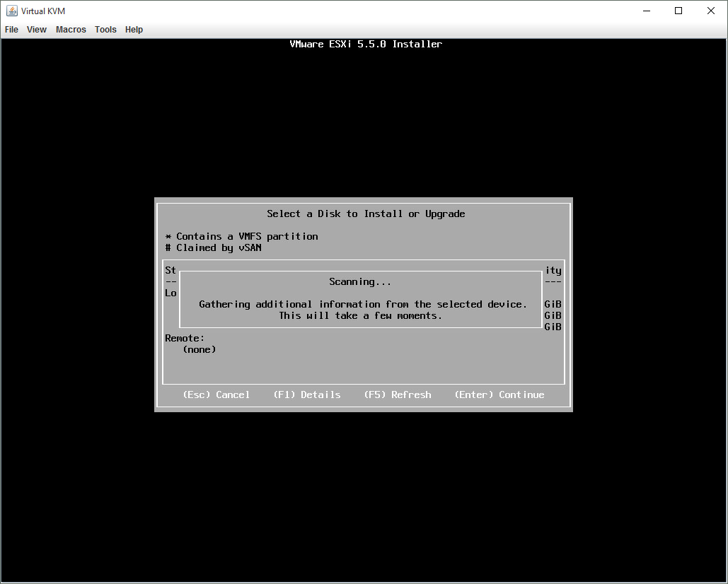Open the View menu
This screenshot has height=584, width=728.
pos(37,30)
